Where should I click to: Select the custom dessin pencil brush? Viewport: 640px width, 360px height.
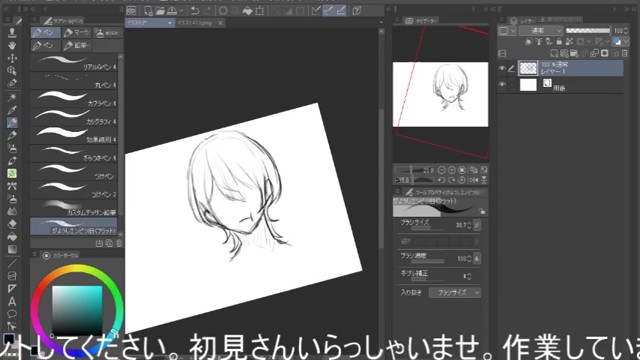74,208
